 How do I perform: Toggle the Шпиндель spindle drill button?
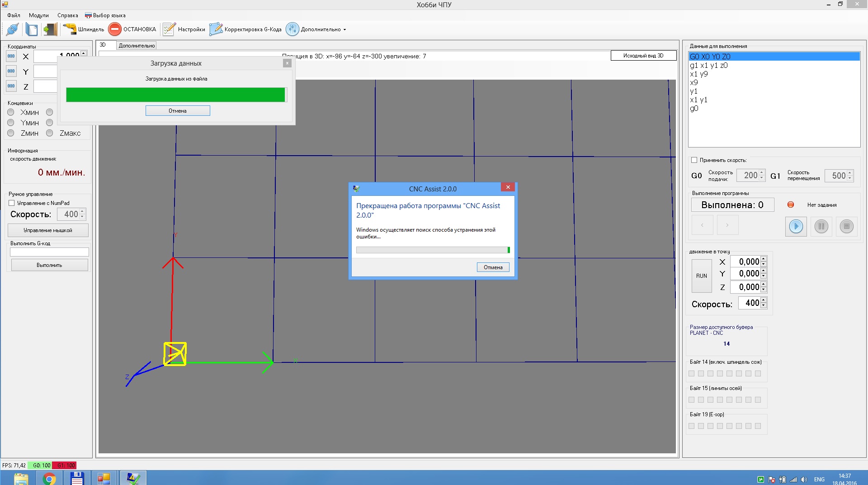pyautogui.click(x=83, y=29)
